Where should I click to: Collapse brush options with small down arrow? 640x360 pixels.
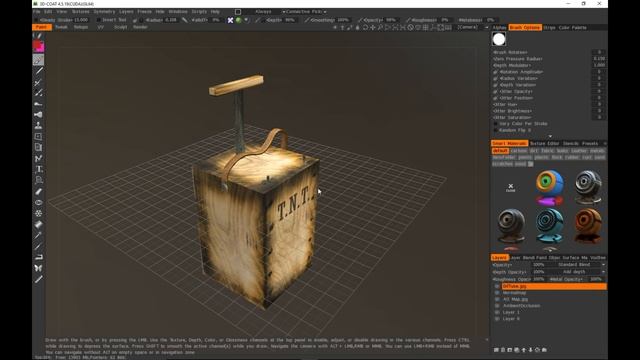pos(550,136)
